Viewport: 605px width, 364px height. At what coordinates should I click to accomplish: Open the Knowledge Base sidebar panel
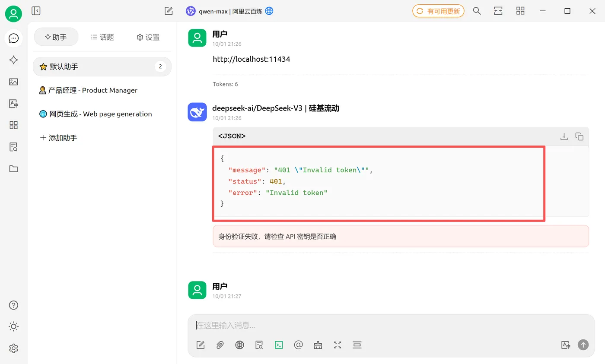pos(13,147)
